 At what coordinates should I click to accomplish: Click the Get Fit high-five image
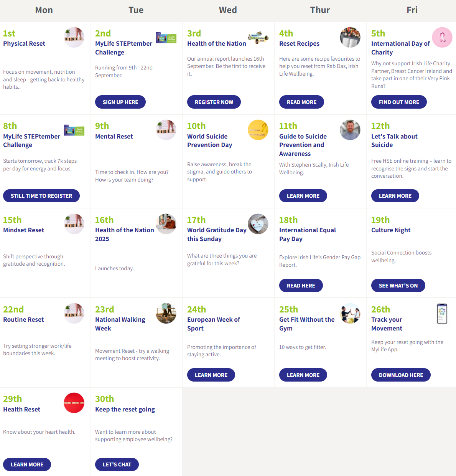point(350,313)
